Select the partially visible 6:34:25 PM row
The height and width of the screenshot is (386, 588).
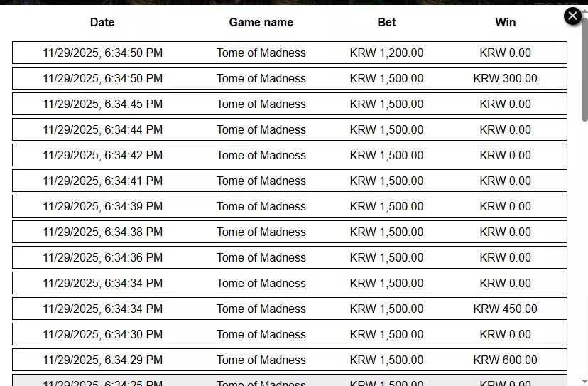tap(290, 380)
